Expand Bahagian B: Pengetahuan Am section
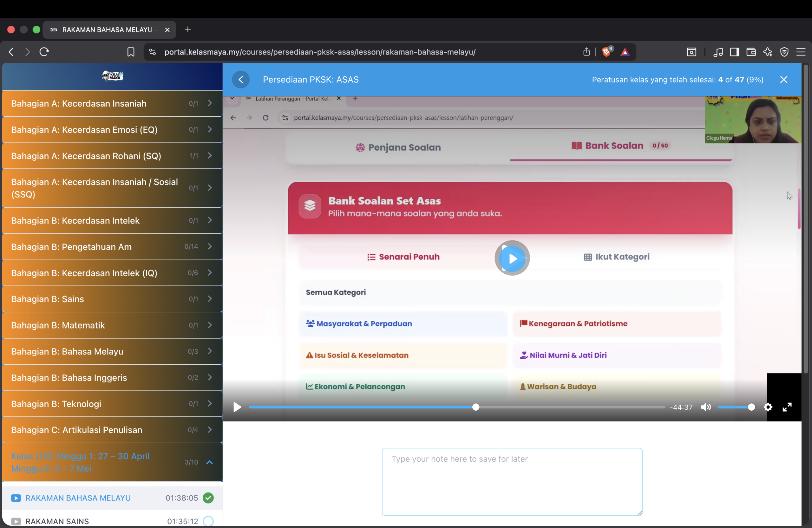Viewport: 812px width, 528px height. tap(112, 247)
